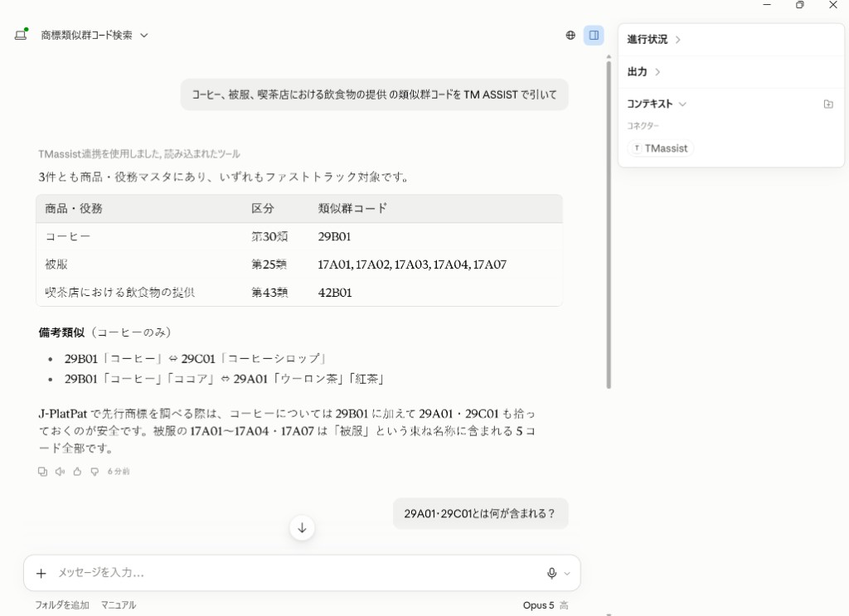The width and height of the screenshot is (849, 616).
Task: Click the 区分 column header
Action: [263, 208]
